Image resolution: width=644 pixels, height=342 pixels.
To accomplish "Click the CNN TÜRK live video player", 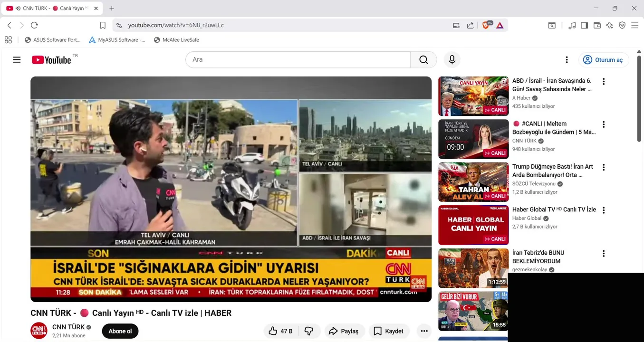I will click(231, 189).
